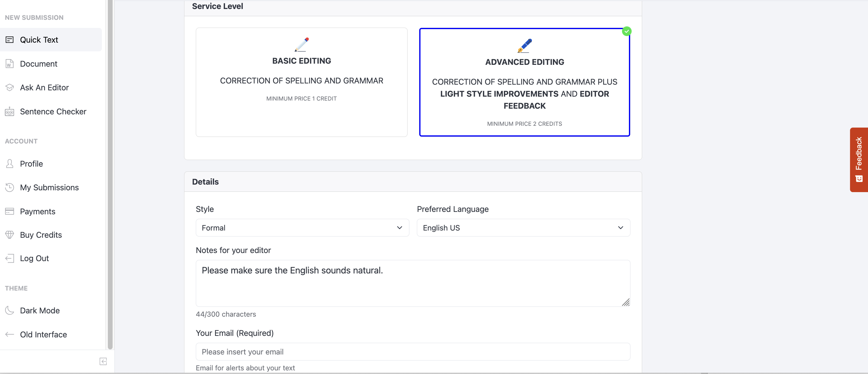Click the "MINIMUM PRICE 2 CREDITS" text

pos(524,124)
